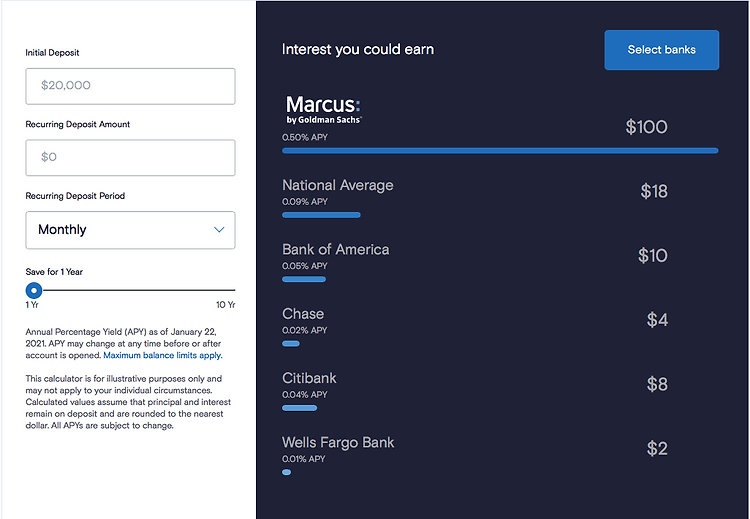Screen dimensions: 750x519
Task: Focus the Recurring Deposit Amount field
Action: [x=130, y=158]
